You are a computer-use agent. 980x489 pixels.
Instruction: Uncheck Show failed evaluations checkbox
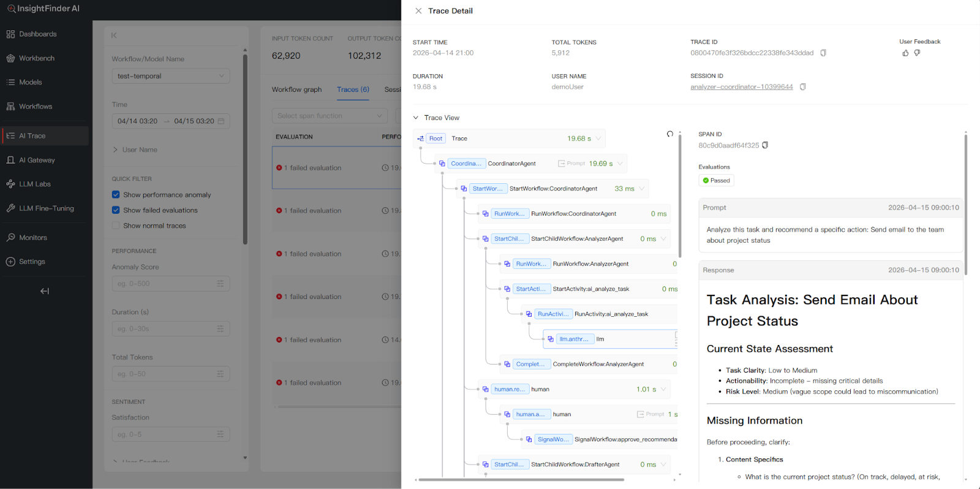pos(116,210)
